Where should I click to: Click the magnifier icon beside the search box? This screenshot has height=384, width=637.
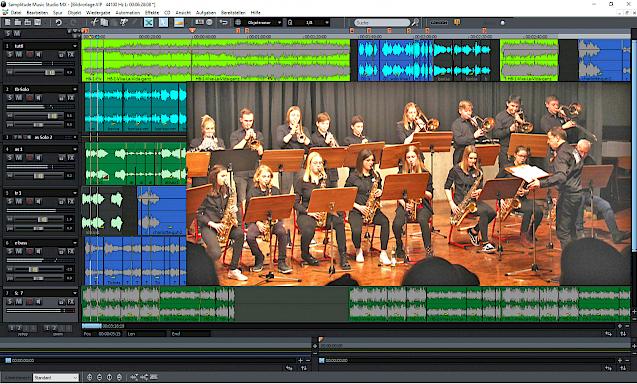click(415, 23)
